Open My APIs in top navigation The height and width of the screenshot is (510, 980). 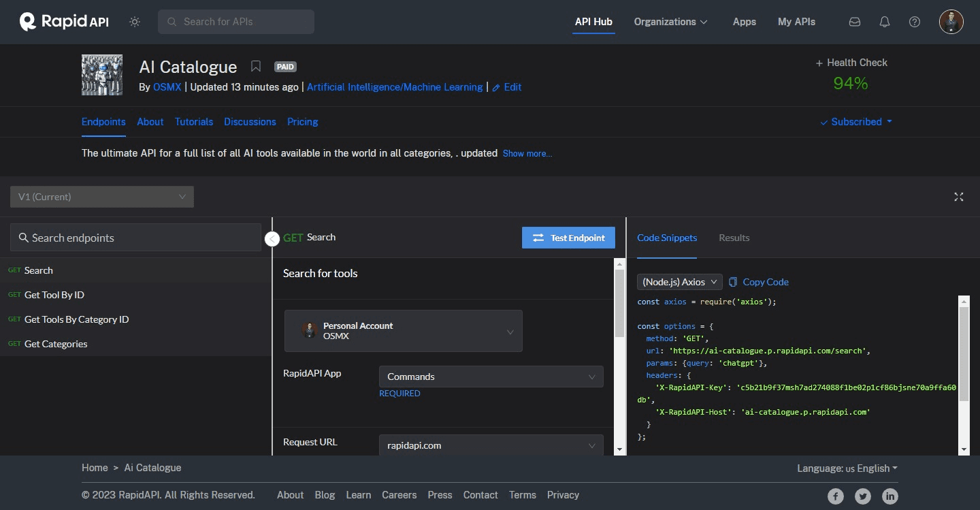(x=796, y=22)
